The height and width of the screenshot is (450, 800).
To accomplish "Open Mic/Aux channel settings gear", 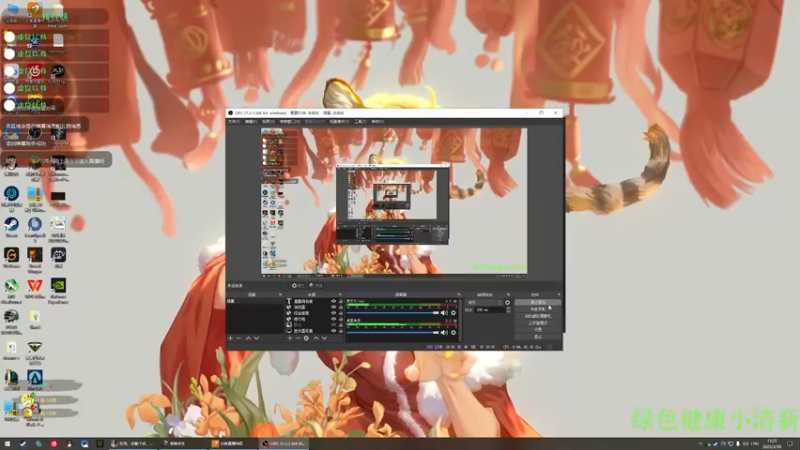I will 453,313.
